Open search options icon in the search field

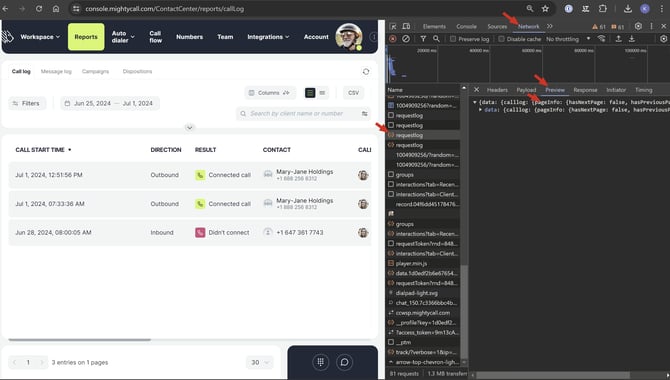[x=364, y=114]
